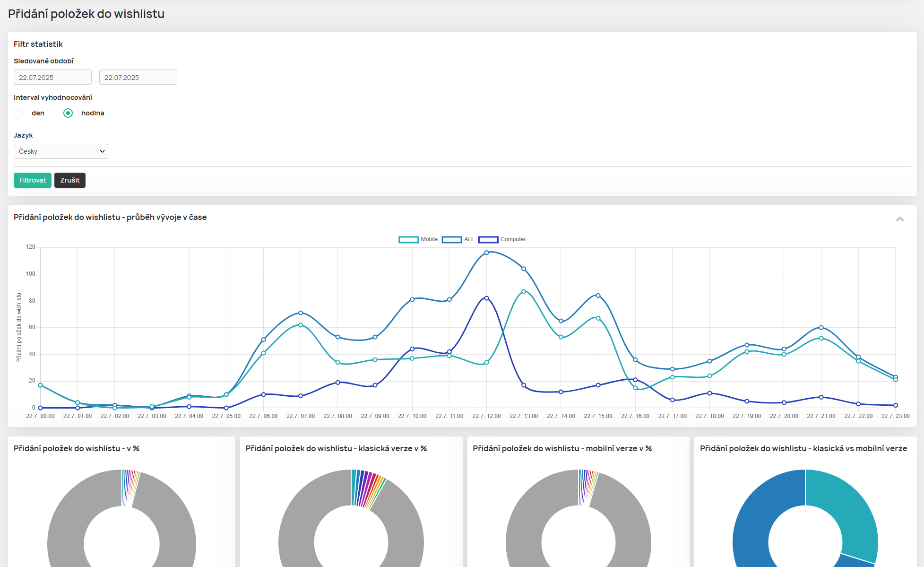Collapse the time development chart panel

[899, 219]
